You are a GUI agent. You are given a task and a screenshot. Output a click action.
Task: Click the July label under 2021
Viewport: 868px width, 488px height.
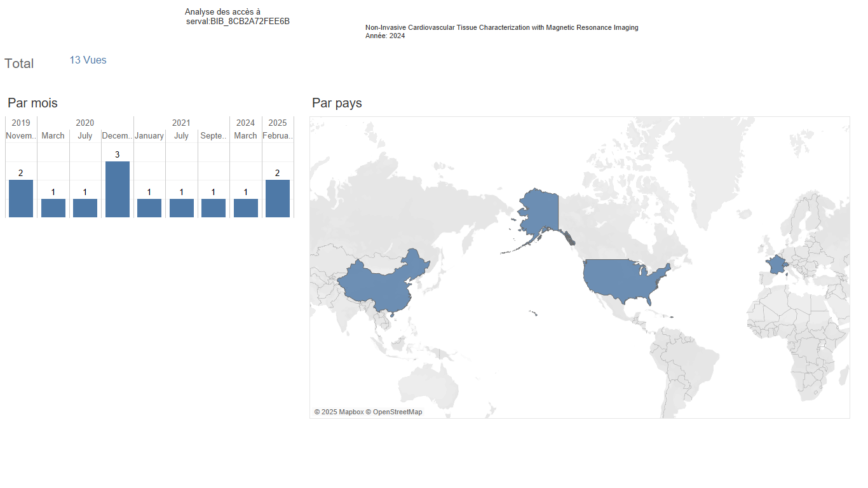pyautogui.click(x=182, y=135)
